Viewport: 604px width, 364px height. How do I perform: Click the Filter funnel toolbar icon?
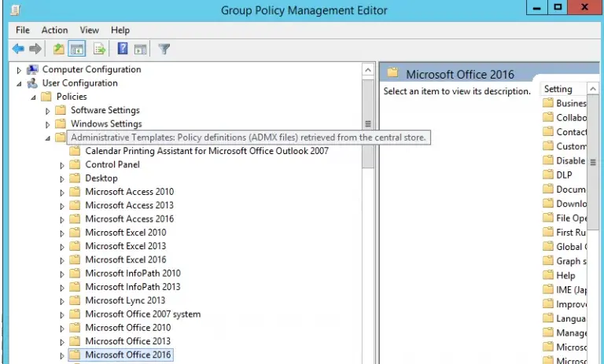[x=164, y=49]
